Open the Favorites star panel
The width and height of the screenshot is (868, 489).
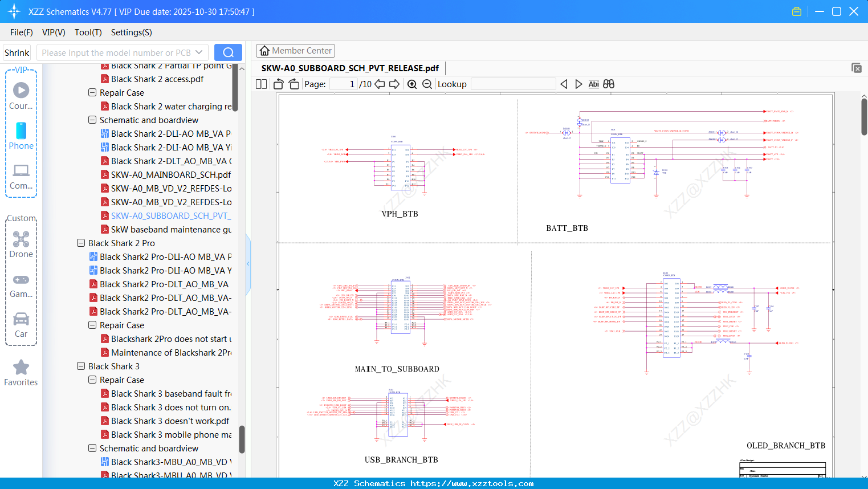point(21,368)
